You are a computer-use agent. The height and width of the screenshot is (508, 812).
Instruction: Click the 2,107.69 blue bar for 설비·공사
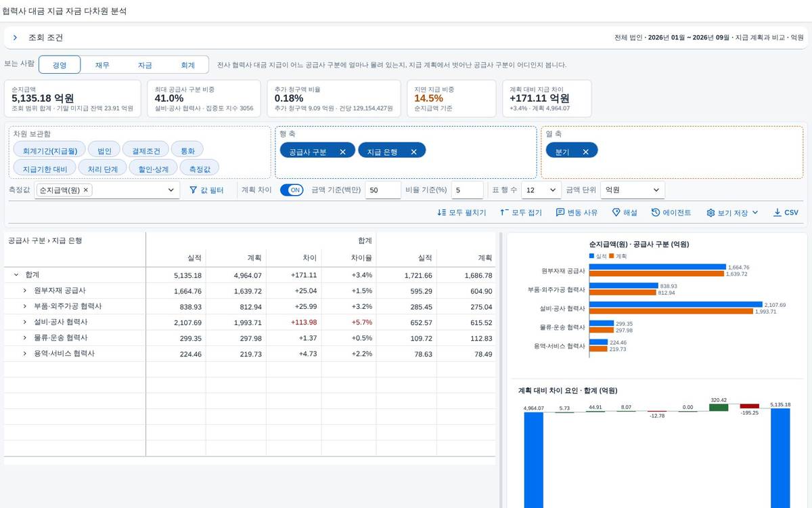coord(676,305)
